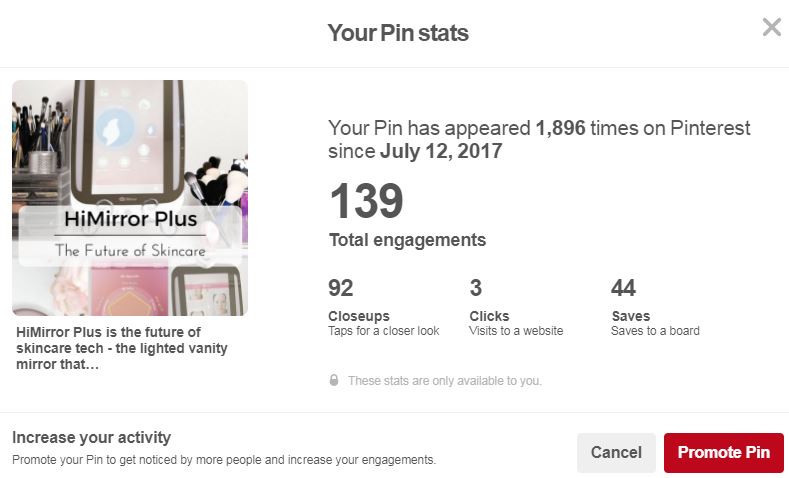Select the 44 Saves stat
The height and width of the screenshot is (478, 789).
[x=655, y=307]
